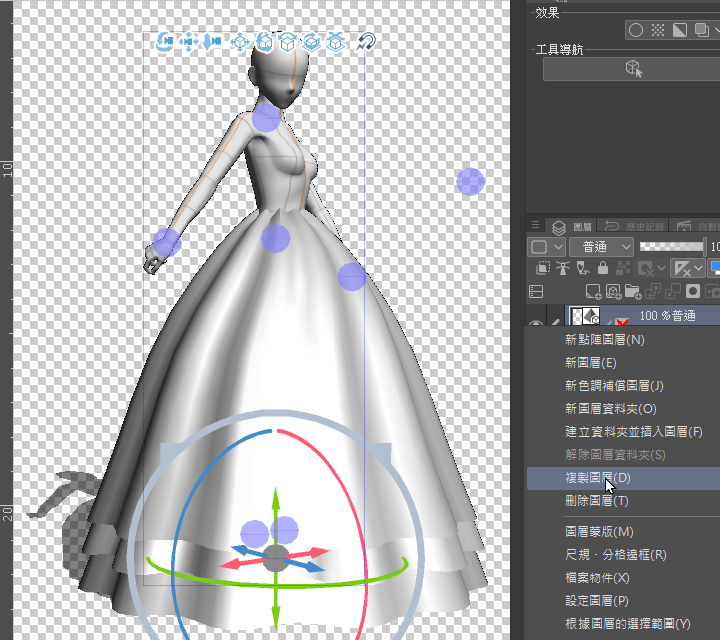The height and width of the screenshot is (640, 720).
Task: Click merge with lower layer icon
Action: pyautogui.click(x=673, y=292)
